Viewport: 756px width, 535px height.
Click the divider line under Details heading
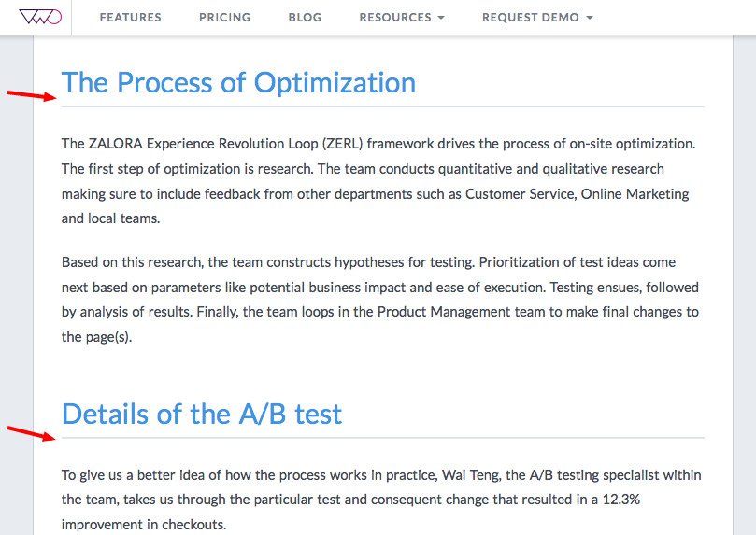click(383, 438)
